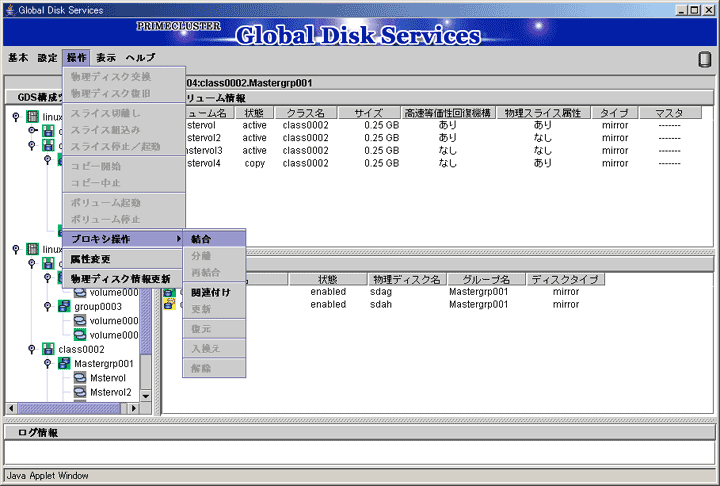Choose 物理ディスク情報更新 from the menu
Viewport: 720px width, 486px height.
point(123,279)
